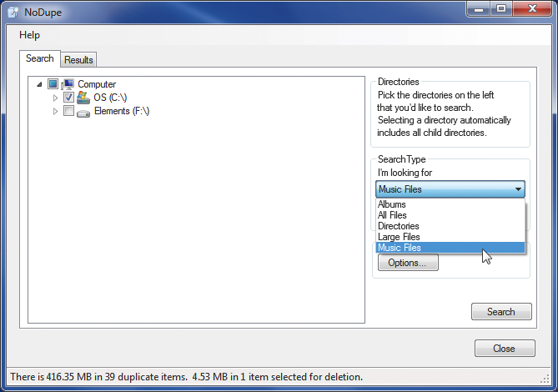Click the OS (C:\) drive icon
Viewport: 558px width, 392px height.
point(83,98)
